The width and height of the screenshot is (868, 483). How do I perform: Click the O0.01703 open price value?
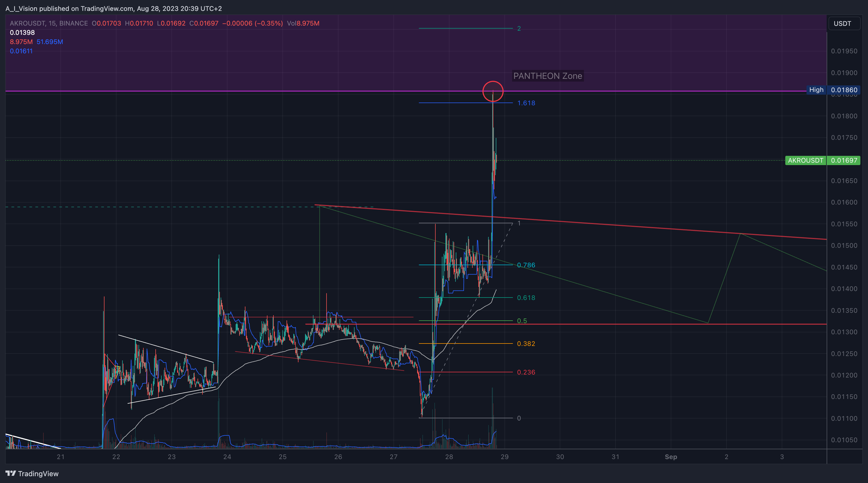coord(106,23)
